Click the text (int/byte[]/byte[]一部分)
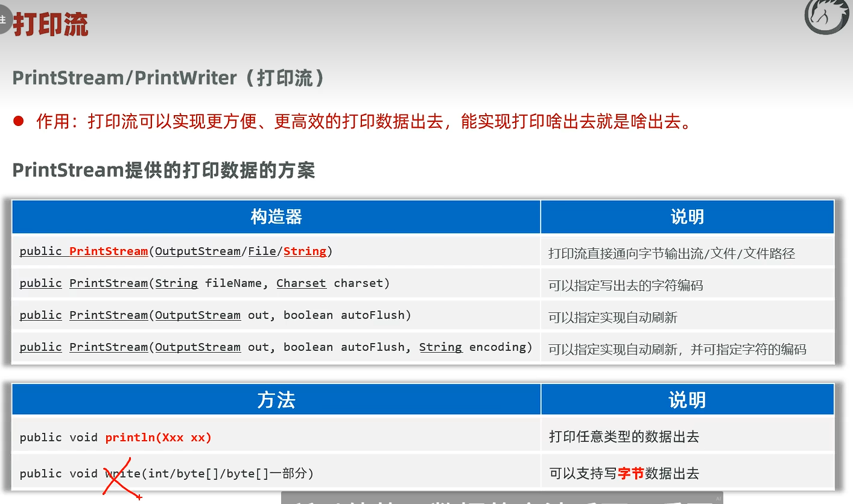 pyautogui.click(x=227, y=473)
